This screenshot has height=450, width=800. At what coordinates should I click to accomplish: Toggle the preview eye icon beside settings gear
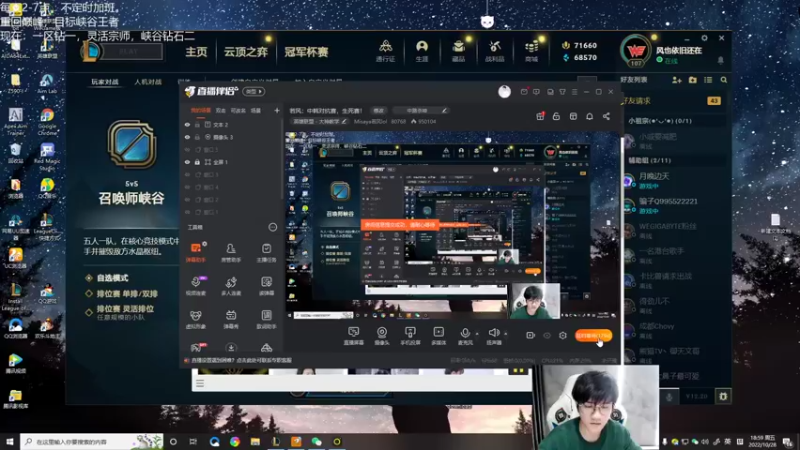coord(547,335)
